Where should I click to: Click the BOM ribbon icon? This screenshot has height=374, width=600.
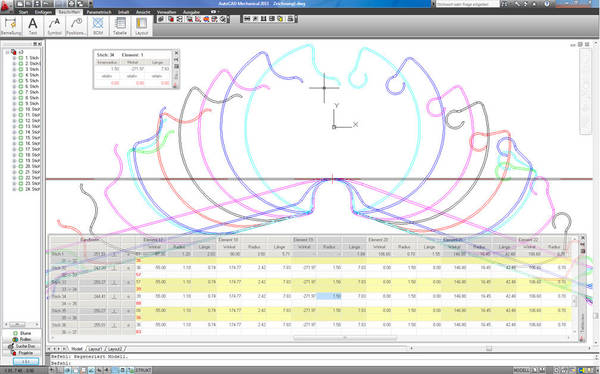(x=98, y=26)
